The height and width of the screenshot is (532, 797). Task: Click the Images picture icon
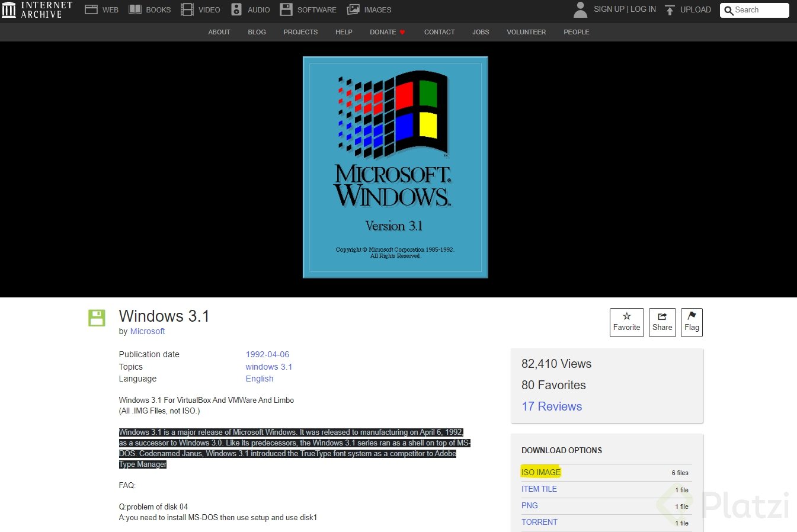353,9
